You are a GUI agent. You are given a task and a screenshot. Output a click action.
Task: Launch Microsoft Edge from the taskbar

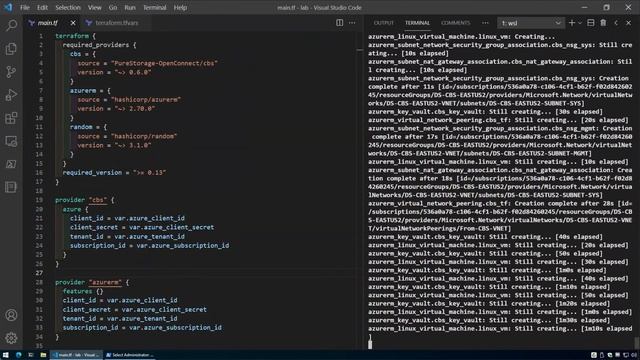tap(18, 355)
